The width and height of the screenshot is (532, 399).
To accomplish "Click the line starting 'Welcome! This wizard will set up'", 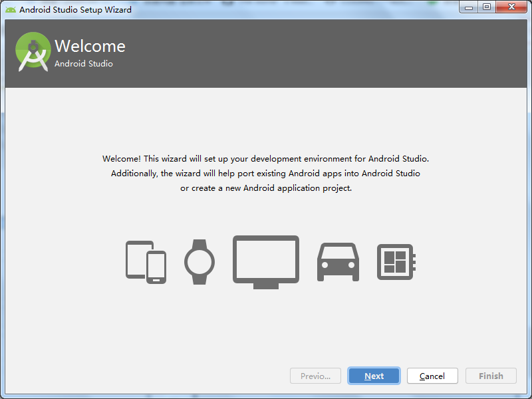I will coord(265,159).
